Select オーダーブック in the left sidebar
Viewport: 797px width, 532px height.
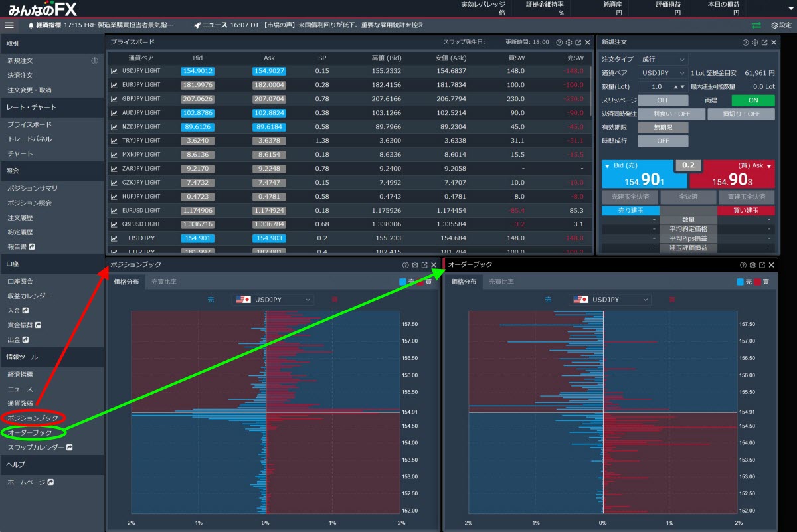[29, 433]
